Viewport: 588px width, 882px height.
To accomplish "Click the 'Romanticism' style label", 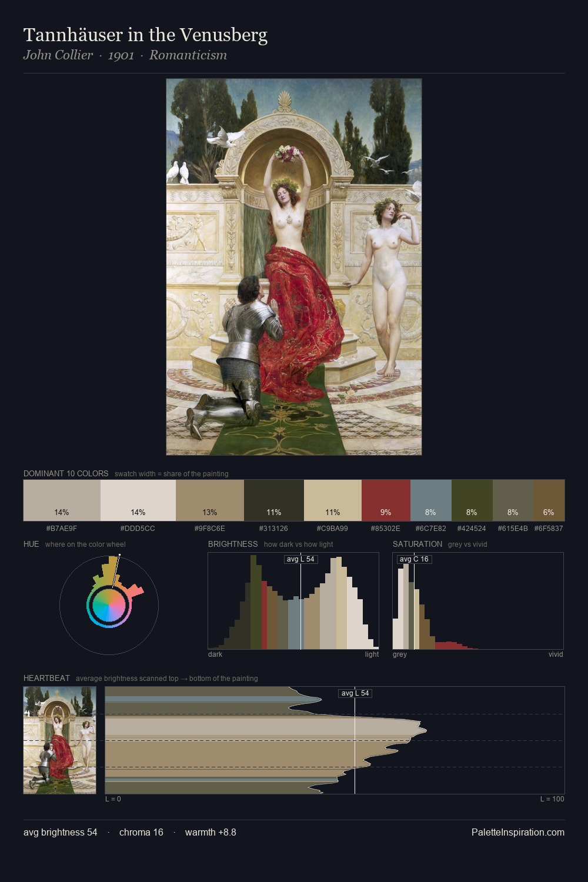I will [x=188, y=55].
